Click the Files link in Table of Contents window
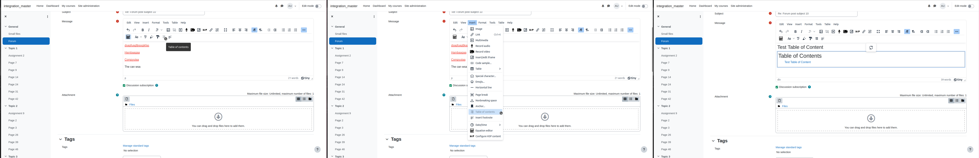The width and height of the screenshot is (980, 158). 784,106
